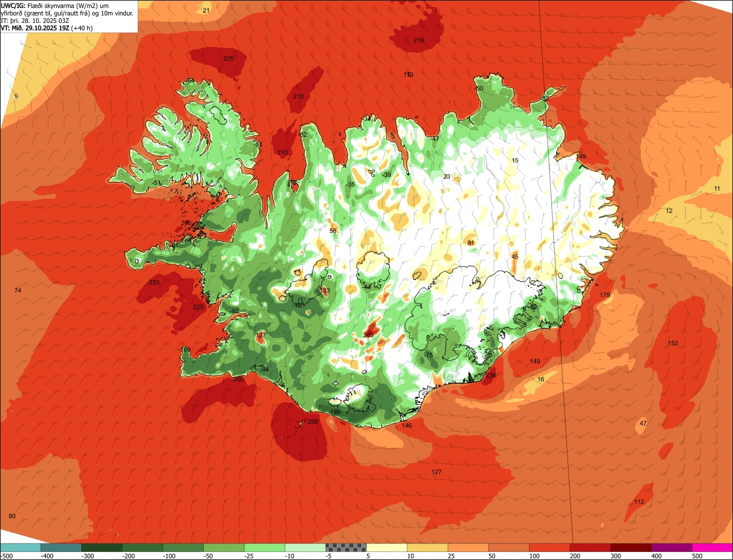Click the map value 113
This screenshot has width=733, height=560.
(x=408, y=74)
